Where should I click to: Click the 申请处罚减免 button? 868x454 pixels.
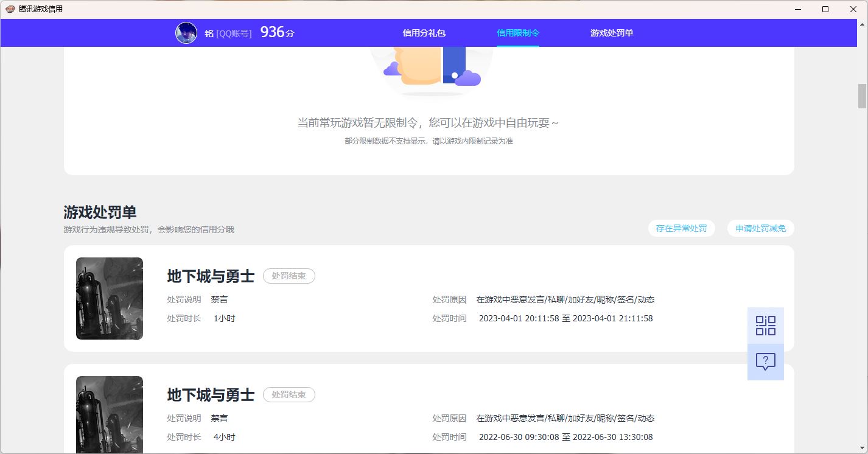[x=760, y=229]
